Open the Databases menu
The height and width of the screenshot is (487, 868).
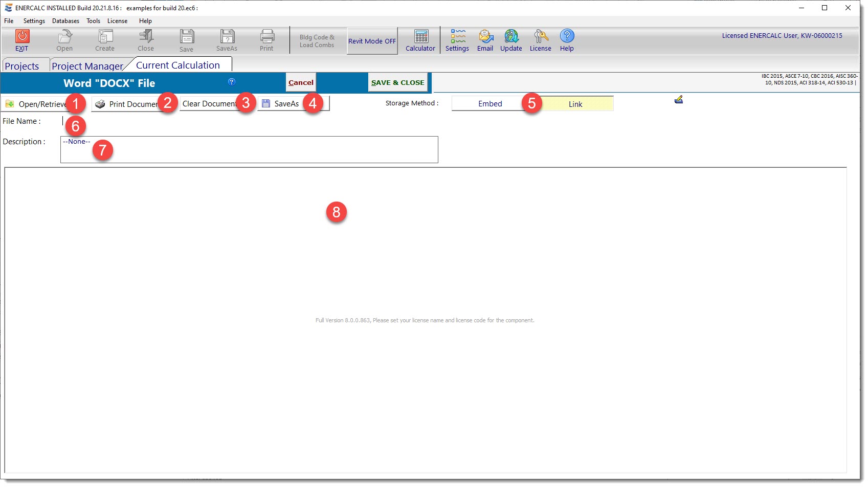tap(65, 21)
